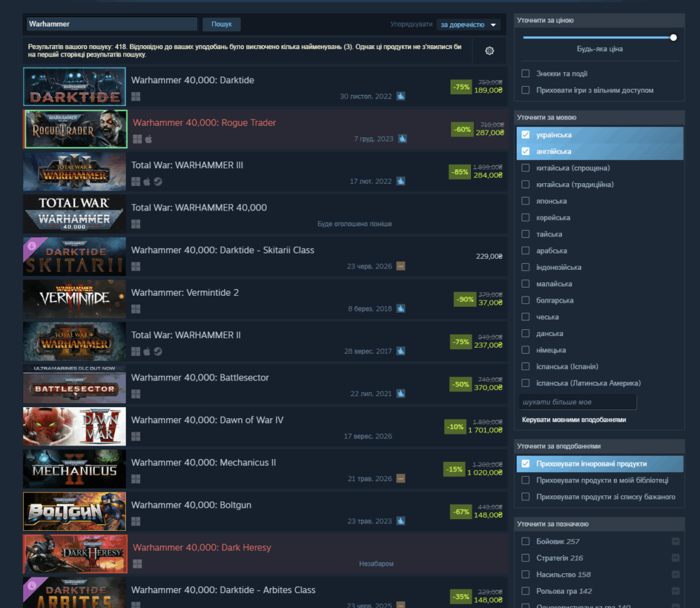Check the Стратегія tag filter
Image resolution: width=700 pixels, height=608 pixels.
pyautogui.click(x=526, y=557)
